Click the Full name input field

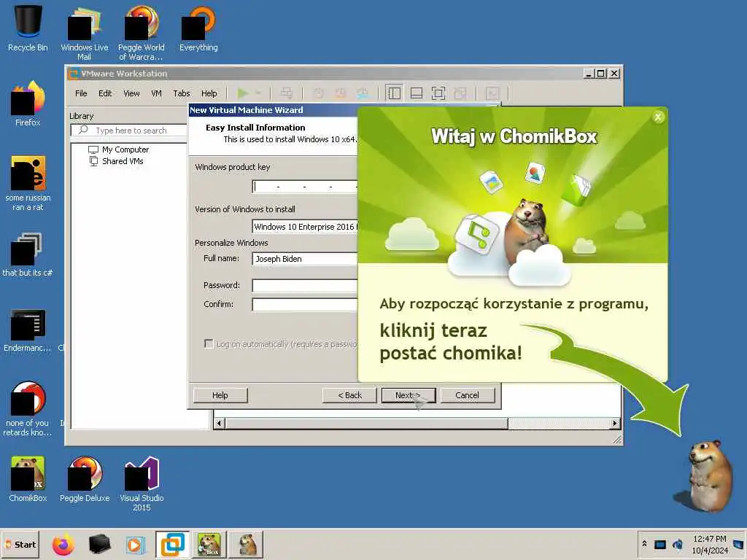(x=305, y=259)
